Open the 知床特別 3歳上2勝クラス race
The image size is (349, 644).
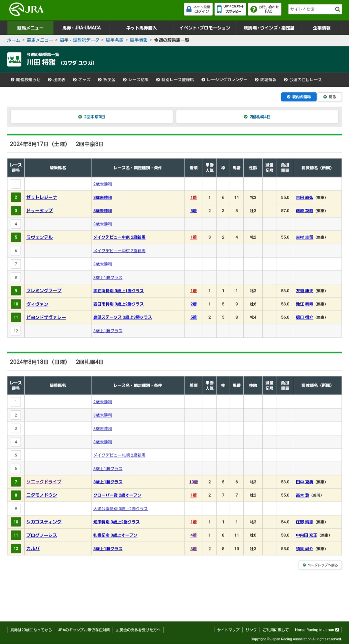coord(116,522)
